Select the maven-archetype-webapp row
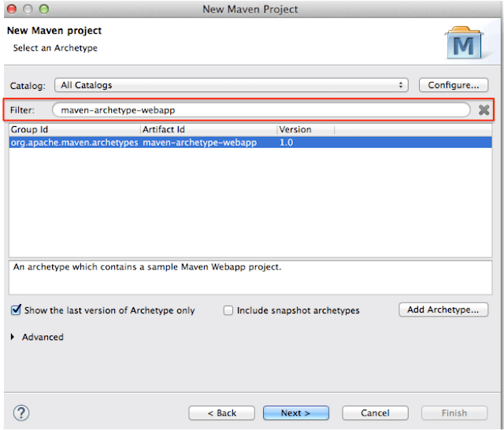The height and width of the screenshot is (430, 504). pos(197,143)
